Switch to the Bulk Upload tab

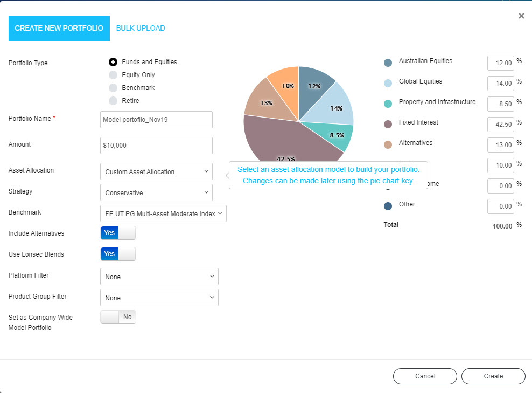click(141, 28)
